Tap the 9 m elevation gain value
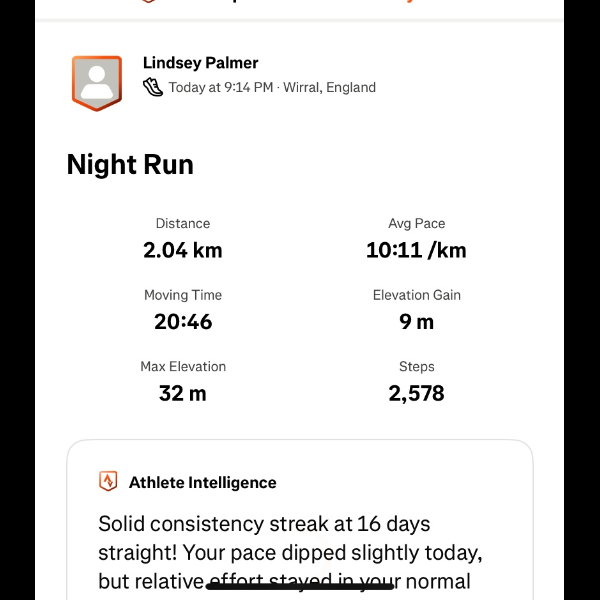The width and height of the screenshot is (600, 600). coord(416,322)
